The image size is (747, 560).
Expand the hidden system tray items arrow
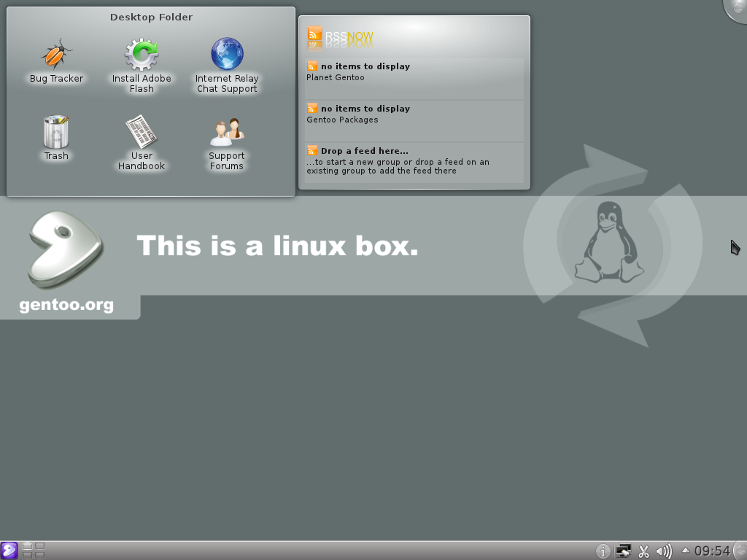684,551
